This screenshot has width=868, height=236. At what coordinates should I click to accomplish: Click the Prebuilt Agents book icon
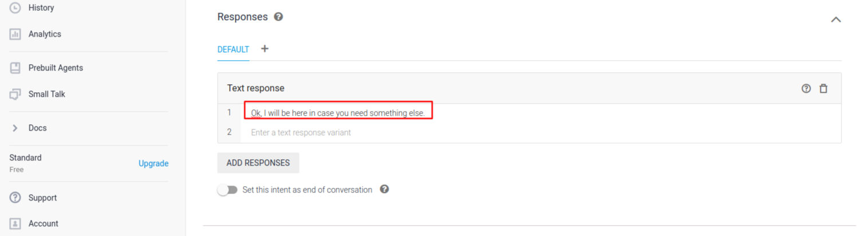[x=15, y=68]
